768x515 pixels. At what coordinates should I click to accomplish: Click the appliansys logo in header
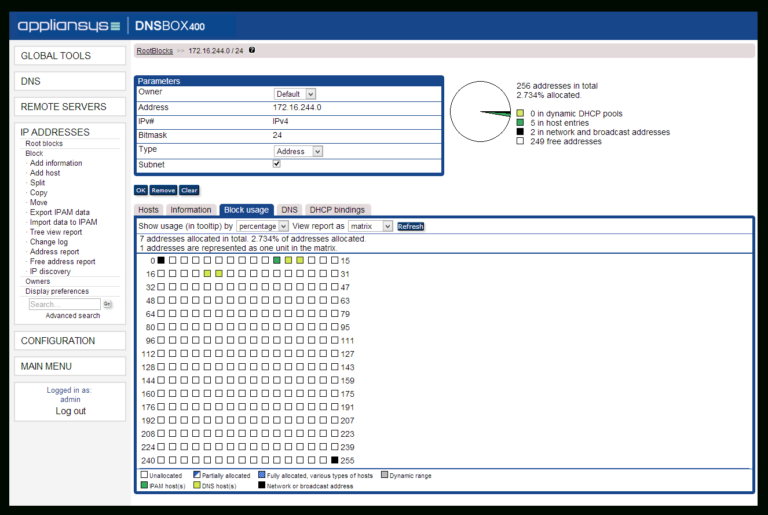coord(70,24)
